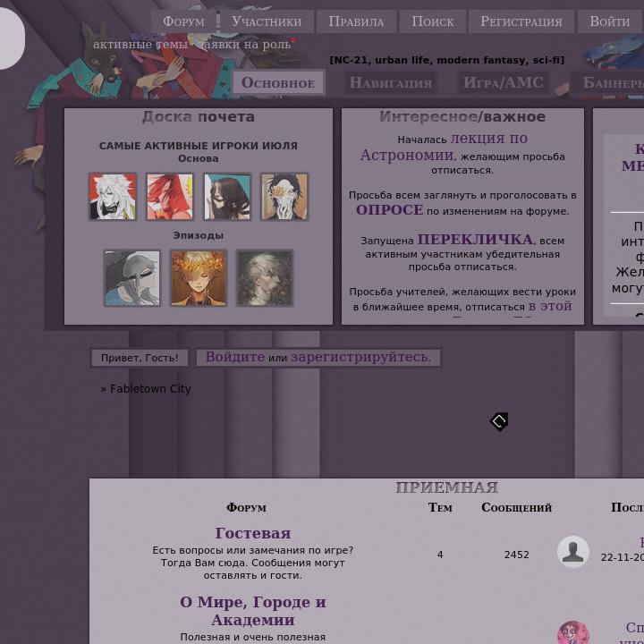Click Fabletown City breadcrumb
Viewport: 644px width, 644px height.
tap(150, 388)
